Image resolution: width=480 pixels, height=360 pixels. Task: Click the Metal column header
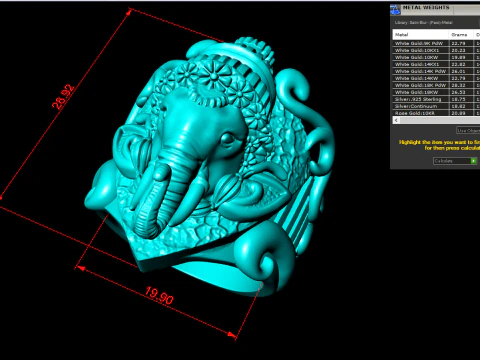pos(421,34)
